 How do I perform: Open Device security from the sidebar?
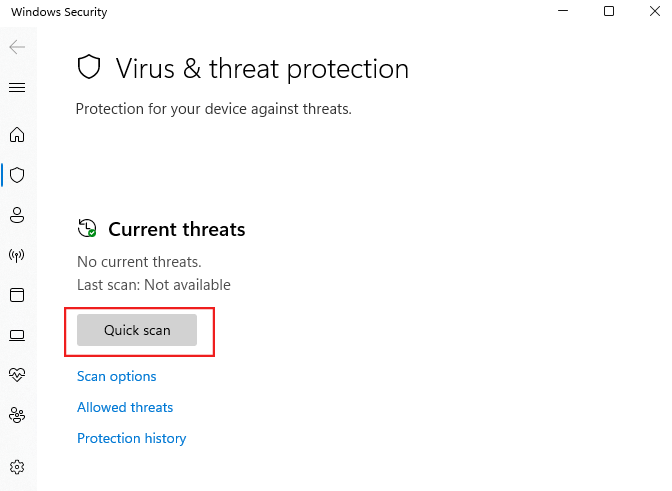pyautogui.click(x=16, y=335)
